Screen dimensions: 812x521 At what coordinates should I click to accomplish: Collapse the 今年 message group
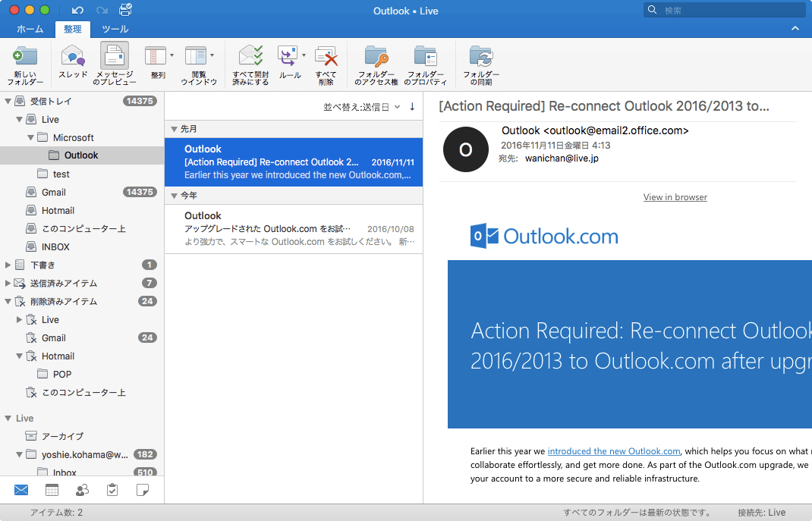pos(174,196)
